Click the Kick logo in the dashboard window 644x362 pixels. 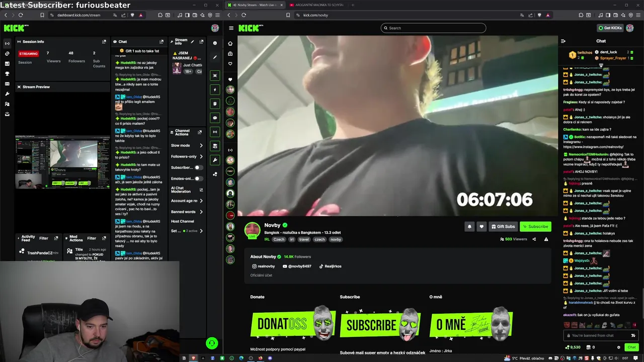pos(14,28)
